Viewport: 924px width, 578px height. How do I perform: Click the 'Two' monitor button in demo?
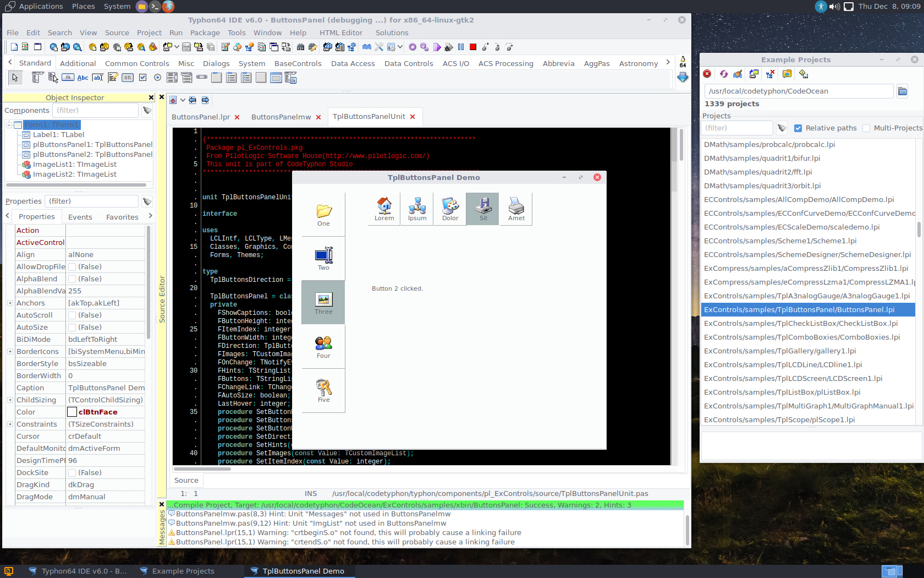tap(323, 258)
